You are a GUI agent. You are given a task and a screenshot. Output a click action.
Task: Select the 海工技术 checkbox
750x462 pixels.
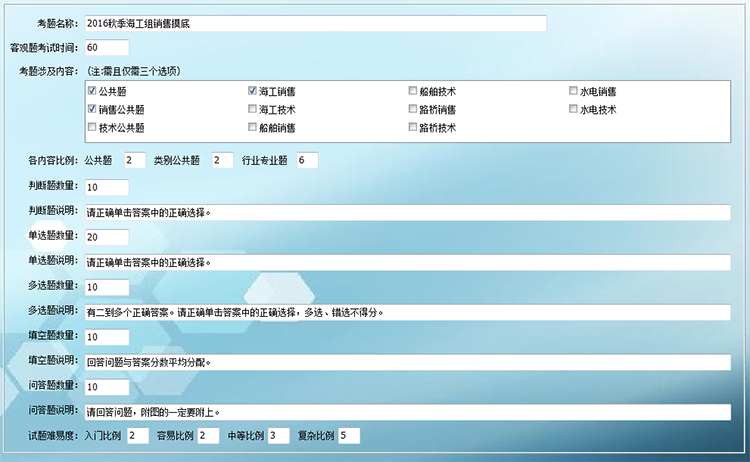point(252,109)
